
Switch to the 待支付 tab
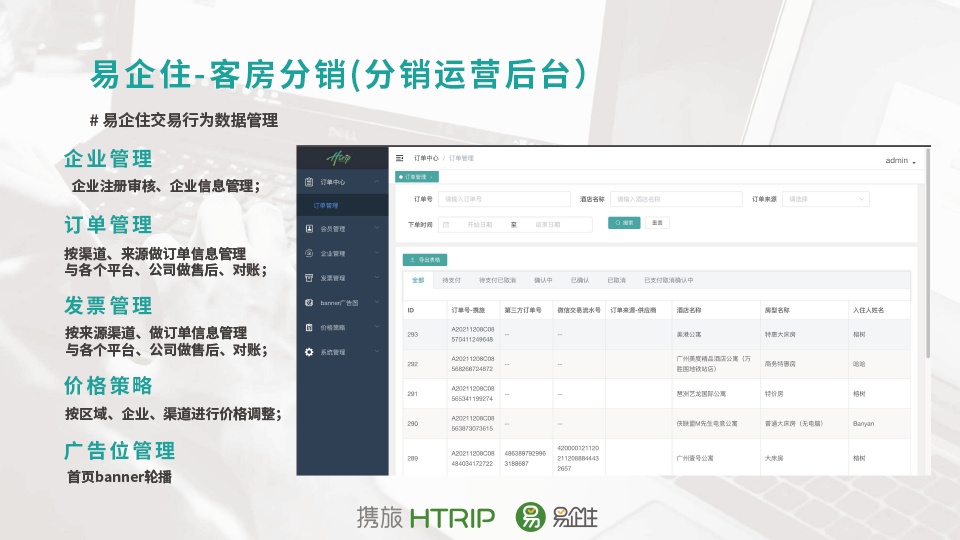(451, 280)
